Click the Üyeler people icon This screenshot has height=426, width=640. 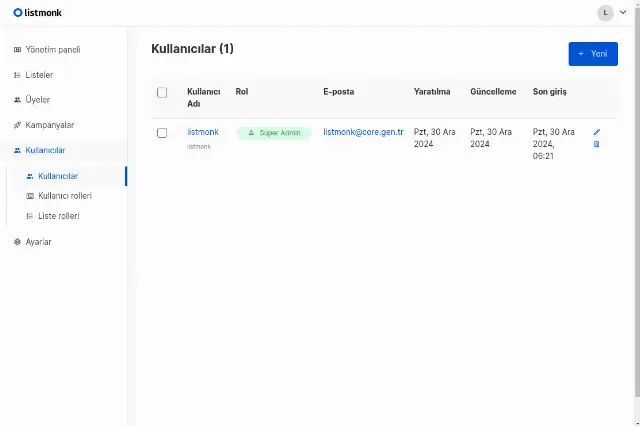[17, 100]
